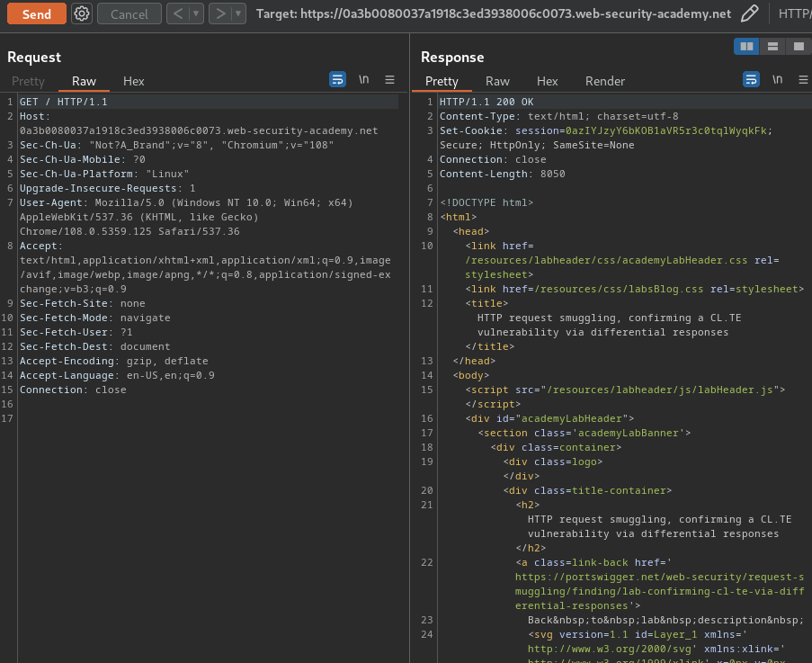
Task: Switch Response view to Raw tab
Action: (x=497, y=81)
